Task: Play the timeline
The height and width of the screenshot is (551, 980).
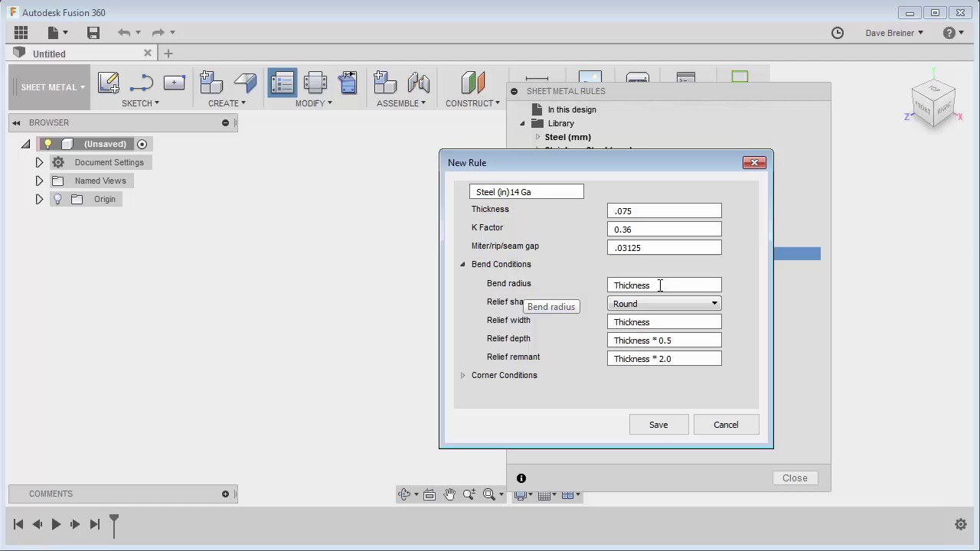Action: [x=56, y=524]
